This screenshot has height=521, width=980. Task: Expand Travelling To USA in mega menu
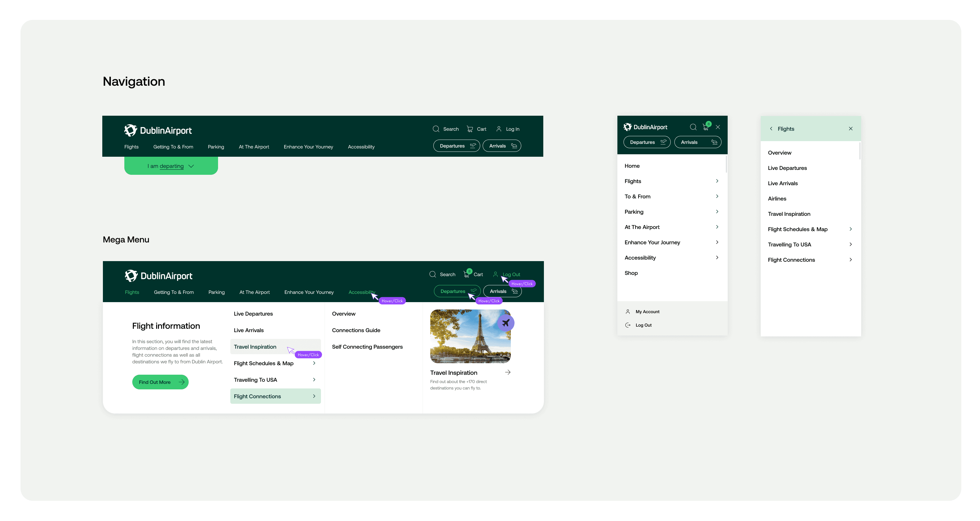314,380
